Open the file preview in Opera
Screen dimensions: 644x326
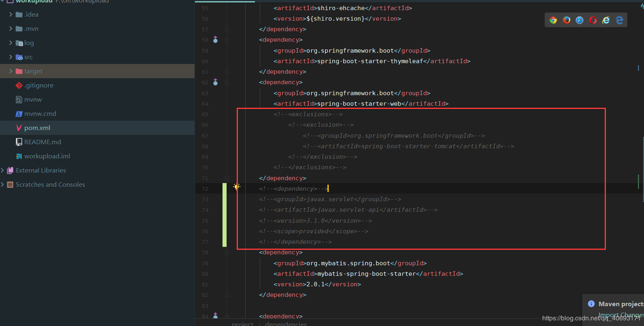pyautogui.click(x=593, y=20)
